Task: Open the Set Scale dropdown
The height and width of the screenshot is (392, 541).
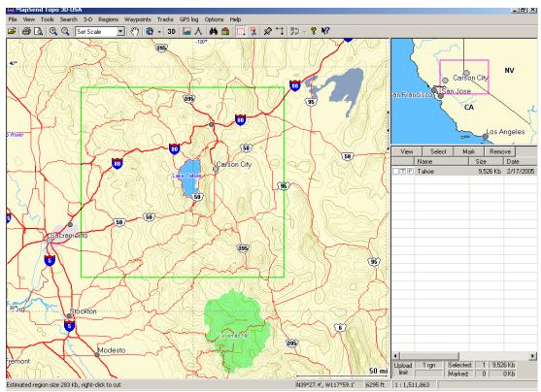Action: (x=120, y=31)
